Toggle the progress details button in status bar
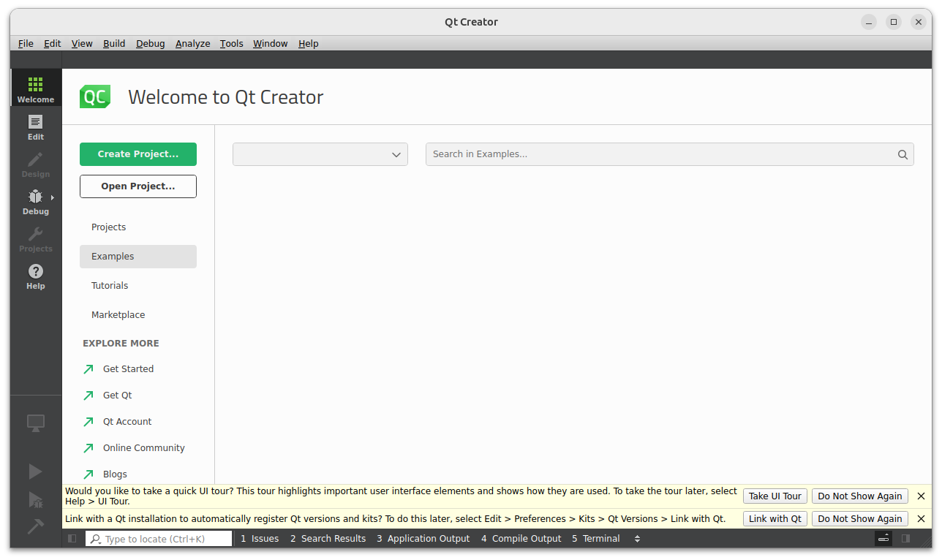The width and height of the screenshot is (942, 560). (883, 539)
